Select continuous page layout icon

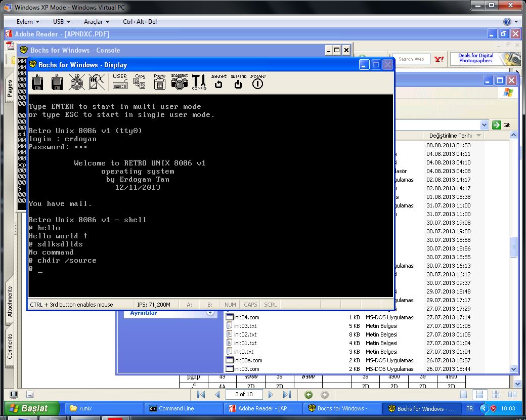[x=479, y=395]
